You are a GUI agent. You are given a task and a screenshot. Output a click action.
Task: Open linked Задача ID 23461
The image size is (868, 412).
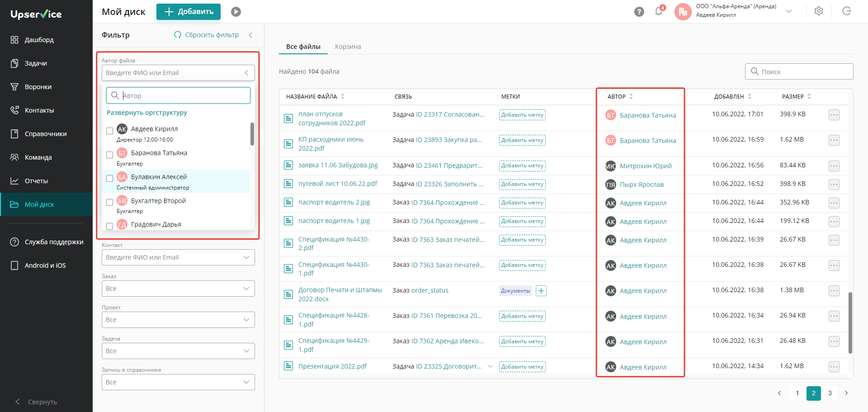click(449, 166)
